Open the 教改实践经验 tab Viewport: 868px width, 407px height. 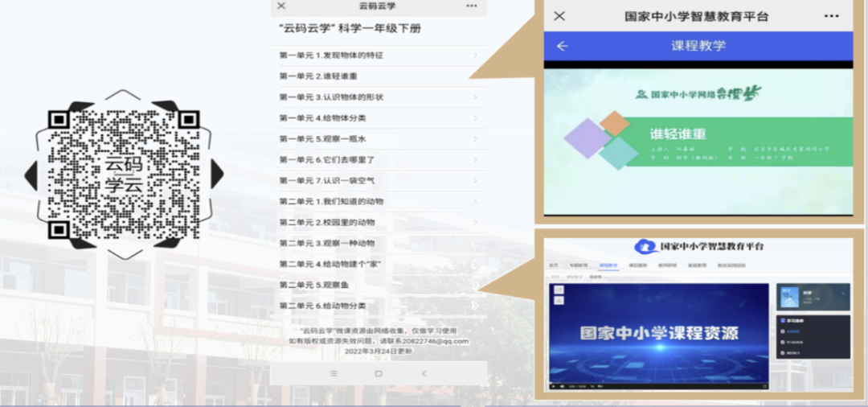[731, 265]
